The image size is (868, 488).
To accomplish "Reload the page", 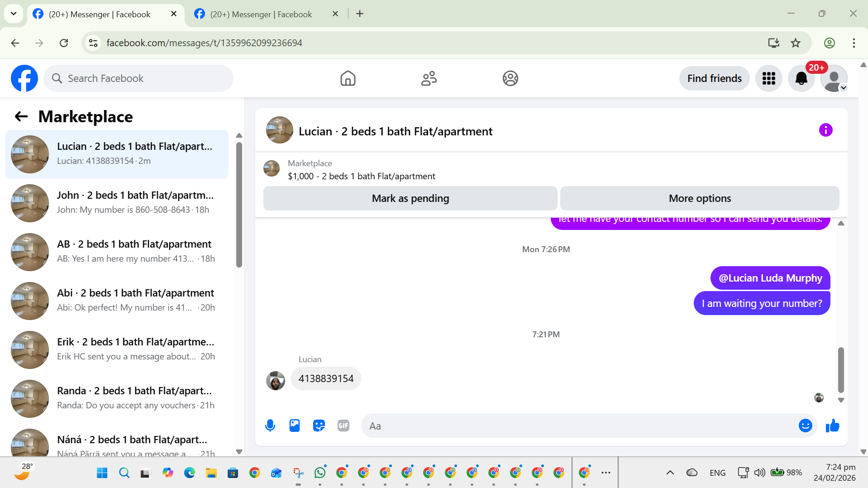I will coord(64,43).
